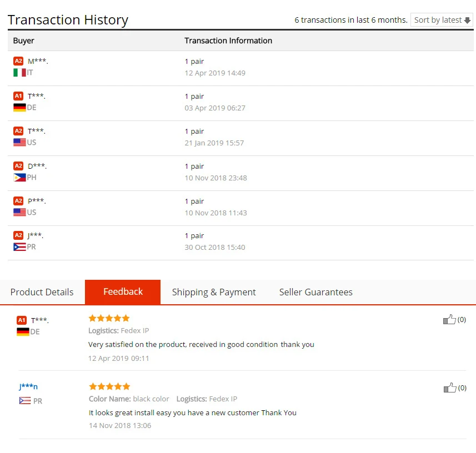Click the Puerto Rico flag in the 30 Oct 2018 row
This screenshot has width=476, height=453.
(x=19, y=246)
